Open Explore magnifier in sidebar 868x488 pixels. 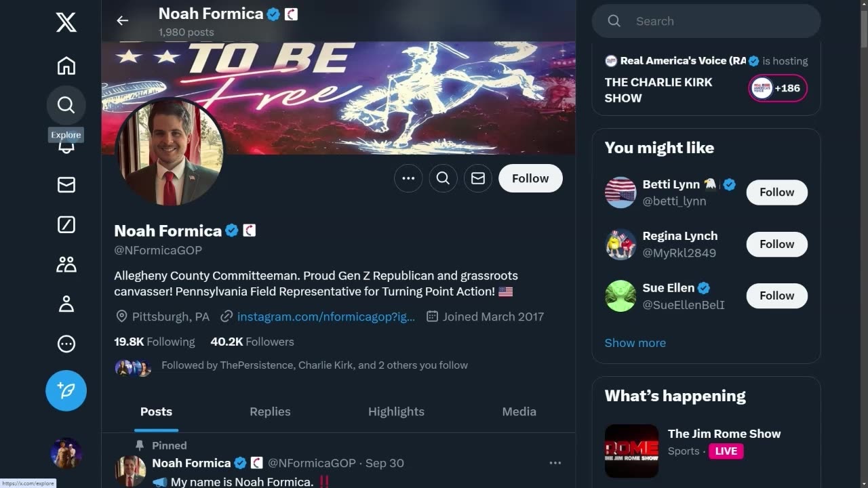tap(66, 105)
